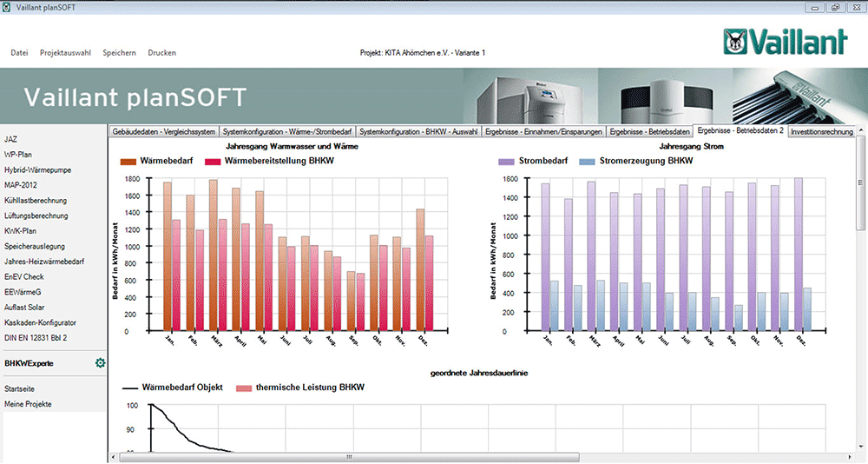Click the gear icon beside BHKWExperte
This screenshot has width=868, height=464.
coord(100,363)
